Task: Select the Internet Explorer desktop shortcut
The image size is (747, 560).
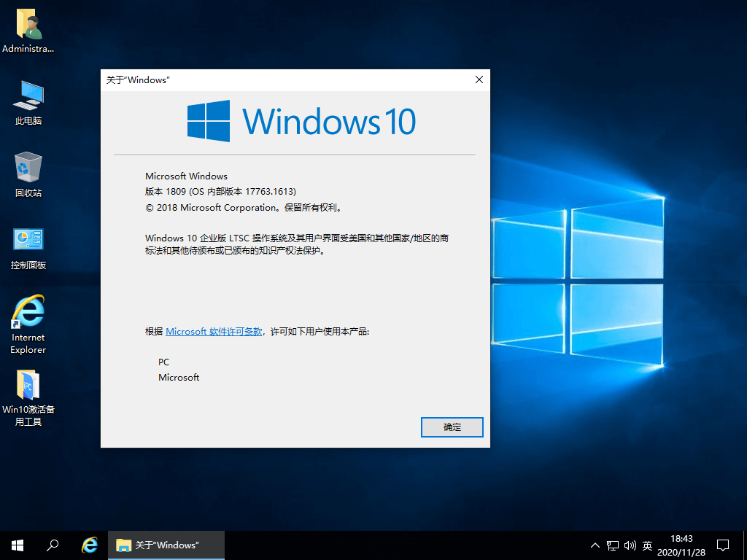Action: pyautogui.click(x=28, y=324)
